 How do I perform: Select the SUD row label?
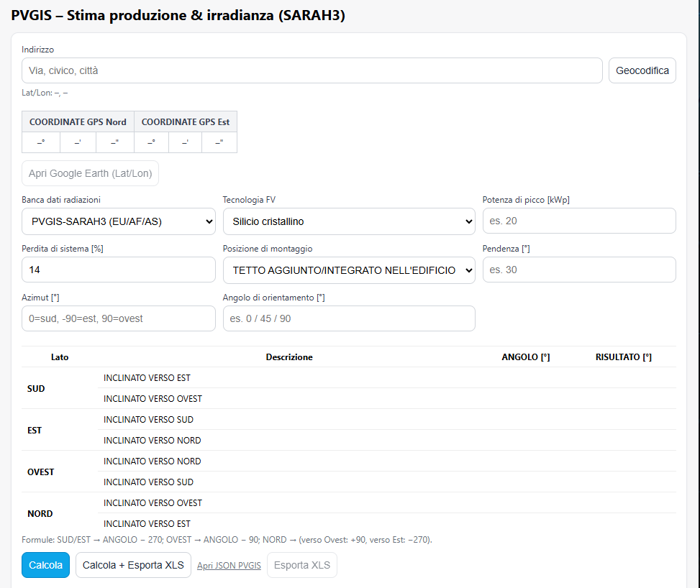pyautogui.click(x=36, y=389)
